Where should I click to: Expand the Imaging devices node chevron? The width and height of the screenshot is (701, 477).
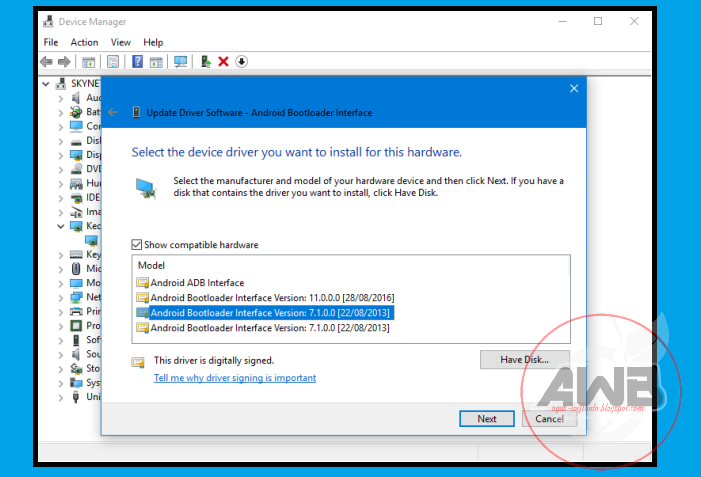[61, 212]
